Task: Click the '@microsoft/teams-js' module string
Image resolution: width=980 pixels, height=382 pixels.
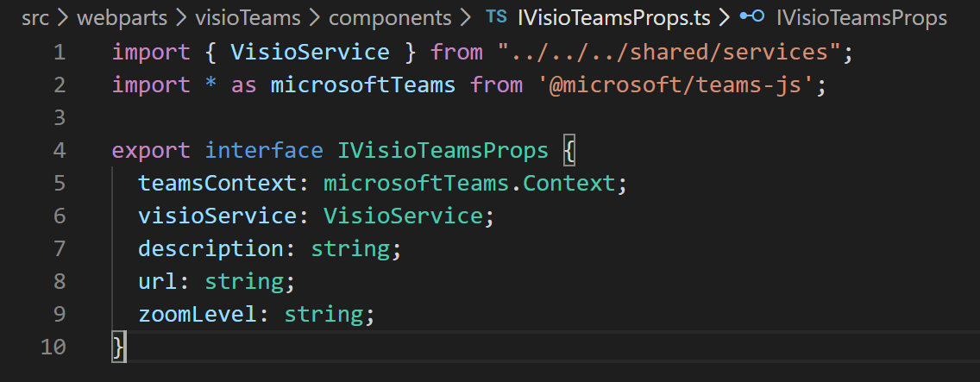Action: [675, 85]
